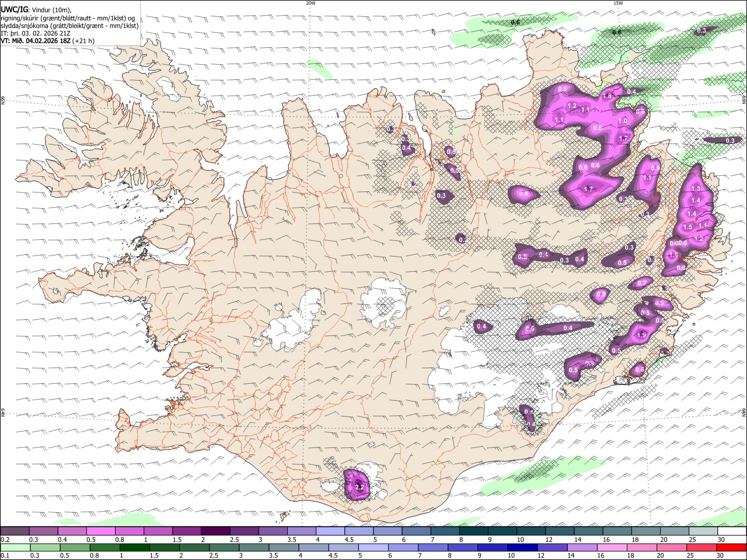This screenshot has width=747, height=560.
Task: Click the "Vindur (10m)" header text
Action: [x=50, y=10]
